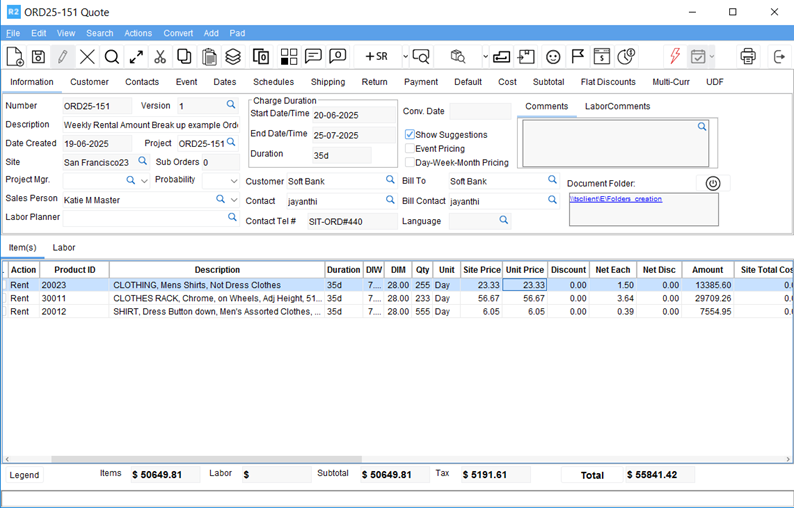
Task: Open the Folders_creation document folder link
Action: pos(616,199)
